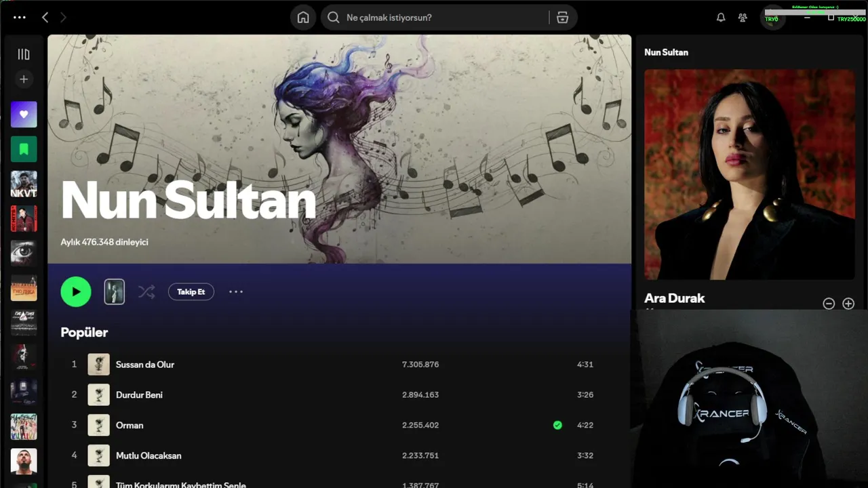Click the album preview thumbnail beside play
The image size is (868, 488).
pos(114,292)
